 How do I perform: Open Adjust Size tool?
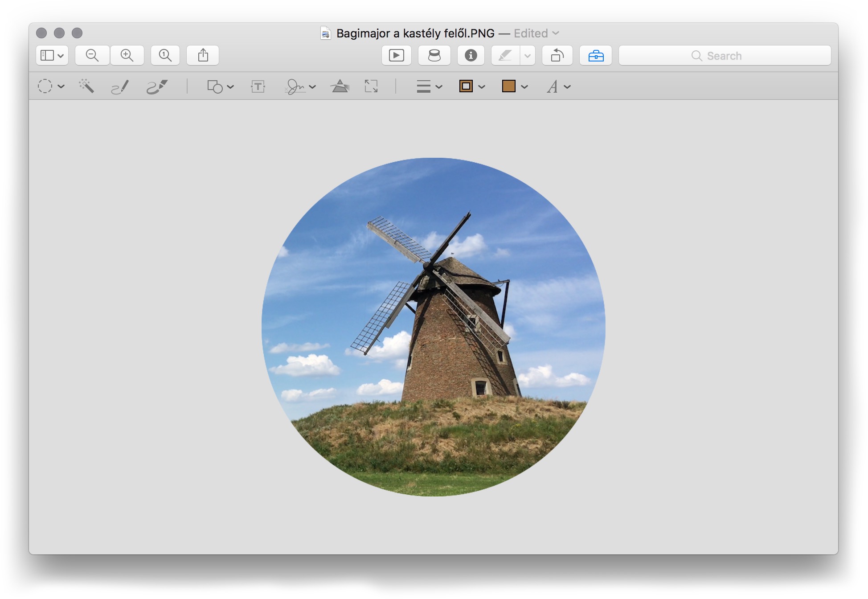tap(371, 86)
